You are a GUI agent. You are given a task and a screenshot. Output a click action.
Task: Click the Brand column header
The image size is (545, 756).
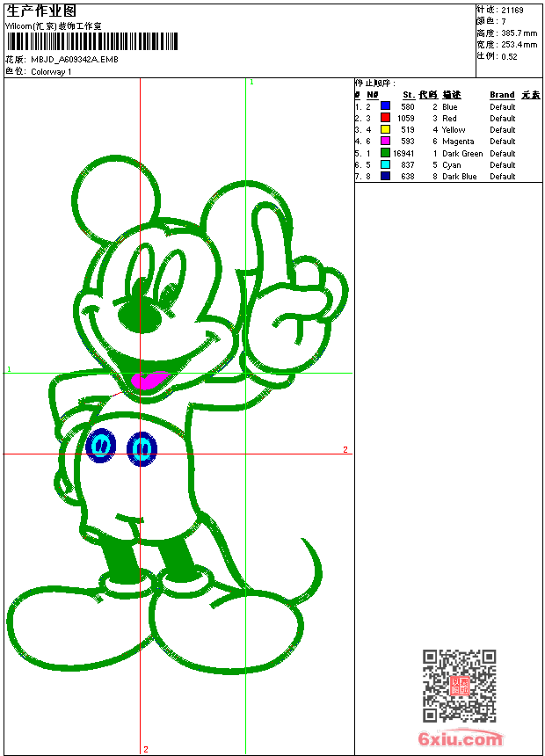tap(502, 95)
